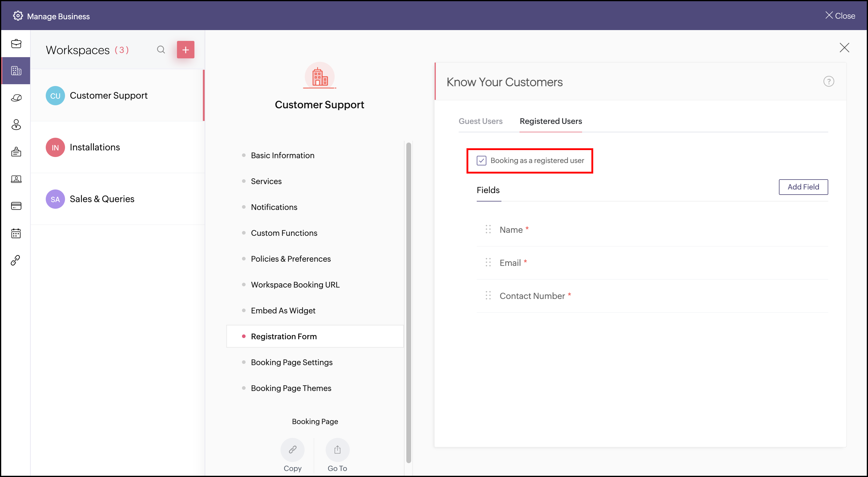The image size is (868, 477).
Task: Open Booking Page Settings menu item
Action: pos(291,362)
